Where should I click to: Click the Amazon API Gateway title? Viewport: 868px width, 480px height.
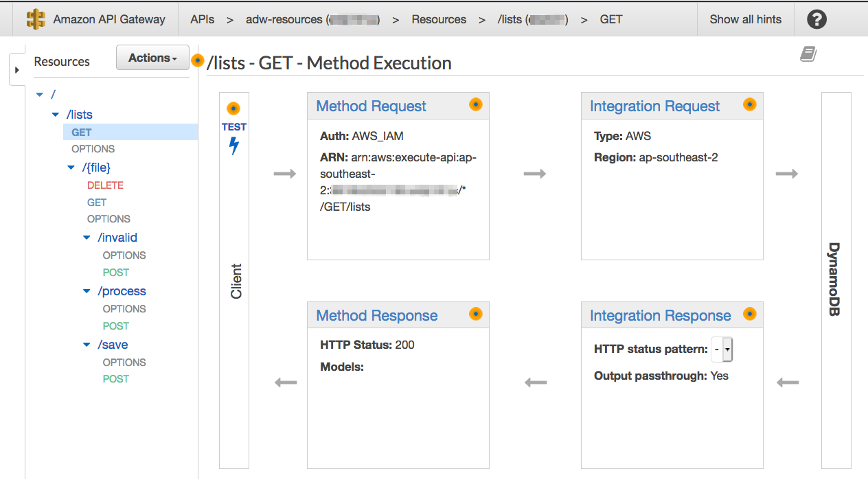click(109, 19)
